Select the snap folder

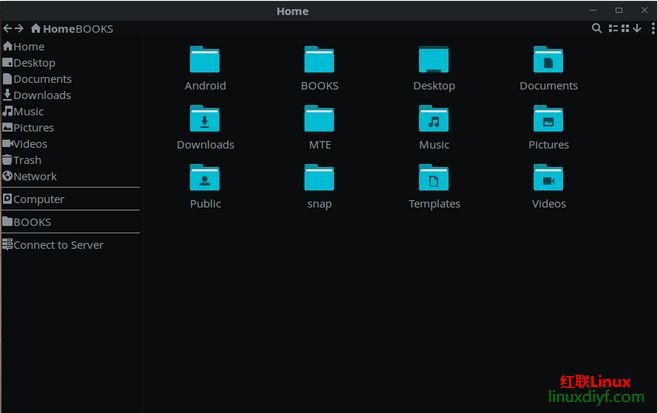point(319,180)
